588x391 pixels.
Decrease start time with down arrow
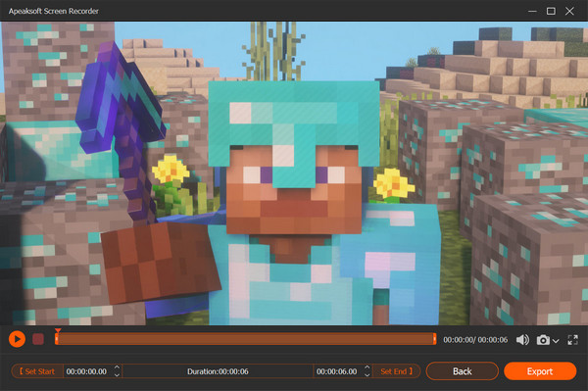click(117, 375)
